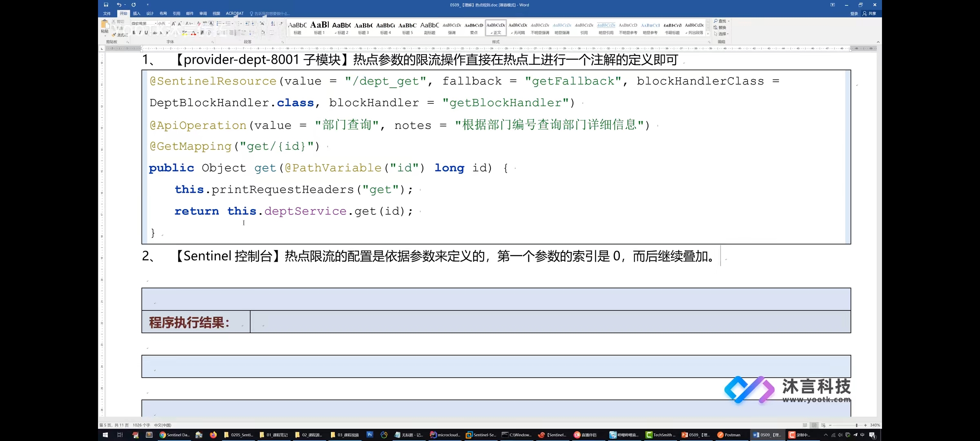The width and height of the screenshot is (980, 441).
Task: Collapse the ribbon with the chevron
Action: point(878,42)
